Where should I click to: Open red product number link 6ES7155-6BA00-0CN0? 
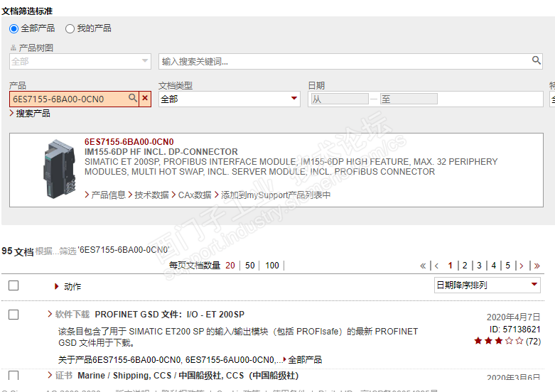click(x=129, y=142)
